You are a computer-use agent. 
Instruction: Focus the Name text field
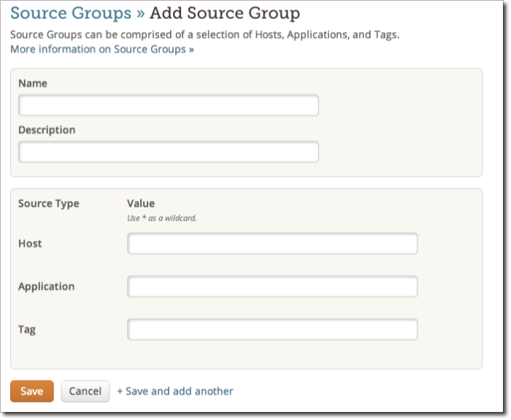click(169, 106)
